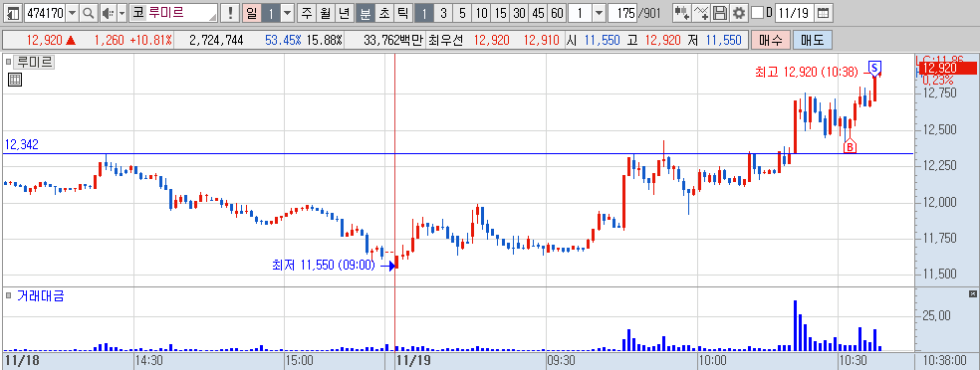Click the stock search magnifier icon
Image resolution: width=980 pixels, height=370 pixels.
coord(89,13)
